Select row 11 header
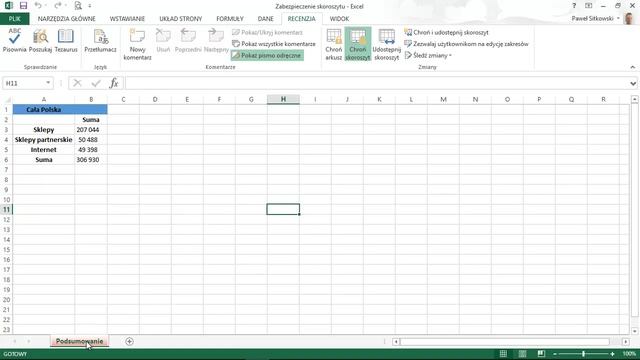640x360 pixels. 6,209
